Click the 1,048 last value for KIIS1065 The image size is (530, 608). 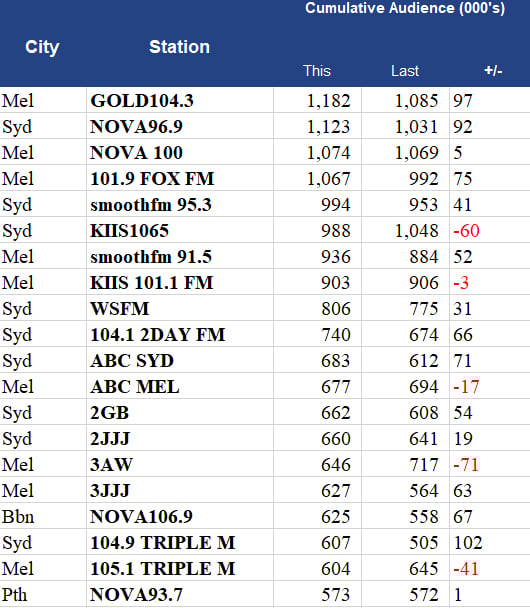pos(416,231)
